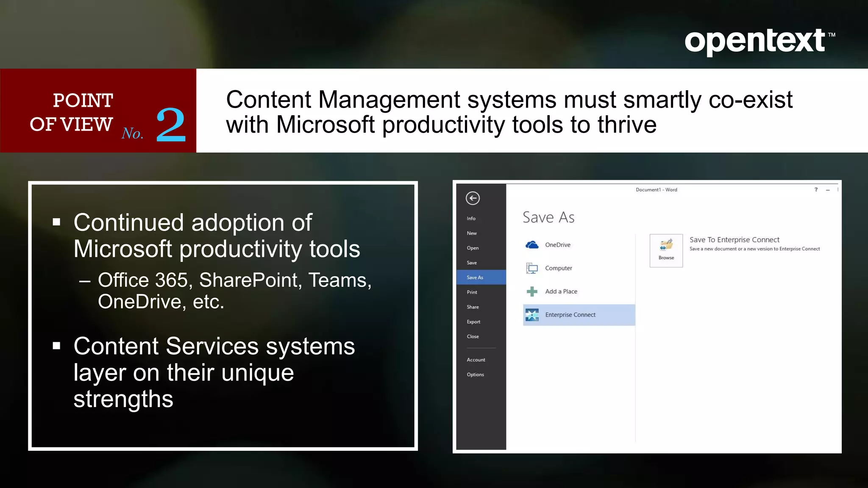Click the Browse folder button
The image size is (868, 488).
pos(666,250)
